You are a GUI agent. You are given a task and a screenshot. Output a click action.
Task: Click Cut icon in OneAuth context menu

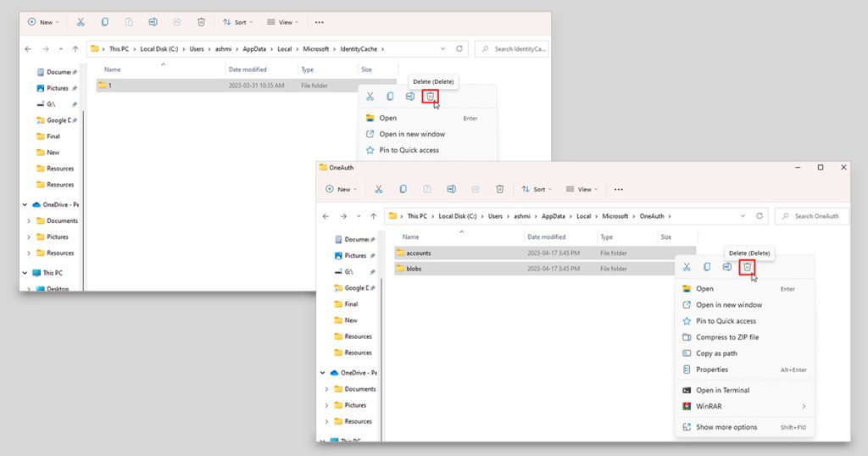point(687,267)
